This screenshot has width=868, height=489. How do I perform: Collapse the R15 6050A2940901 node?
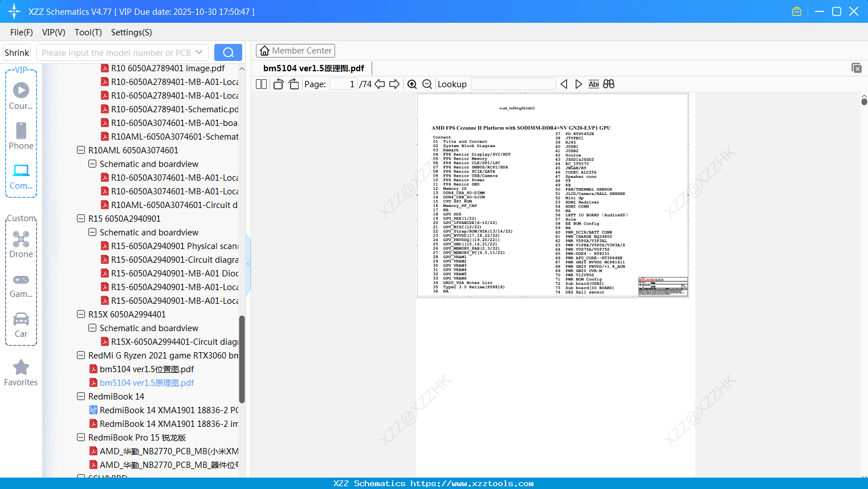pos(81,219)
